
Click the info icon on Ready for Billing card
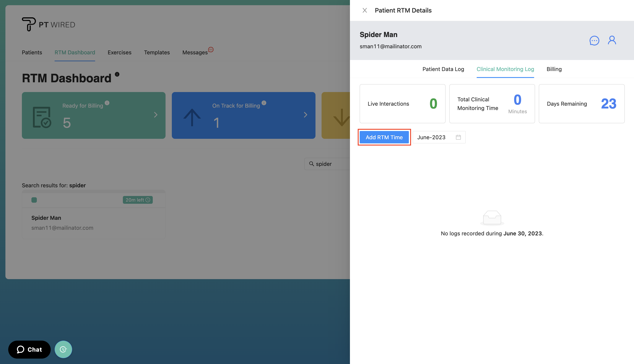pos(107,102)
